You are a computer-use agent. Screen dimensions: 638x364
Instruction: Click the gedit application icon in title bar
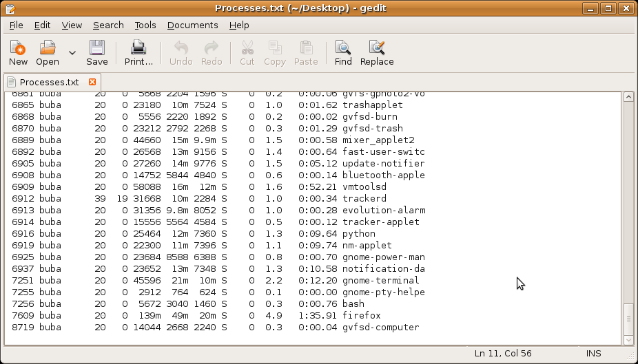click(x=10, y=8)
